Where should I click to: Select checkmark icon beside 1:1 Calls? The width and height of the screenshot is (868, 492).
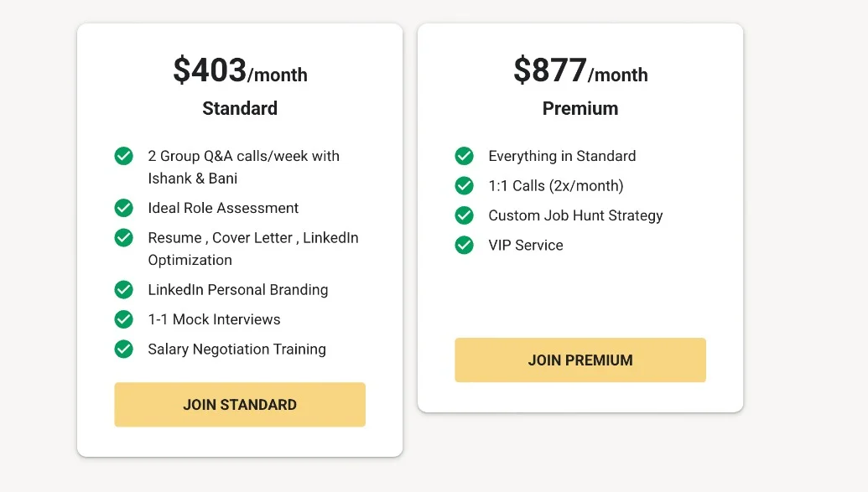(x=465, y=186)
